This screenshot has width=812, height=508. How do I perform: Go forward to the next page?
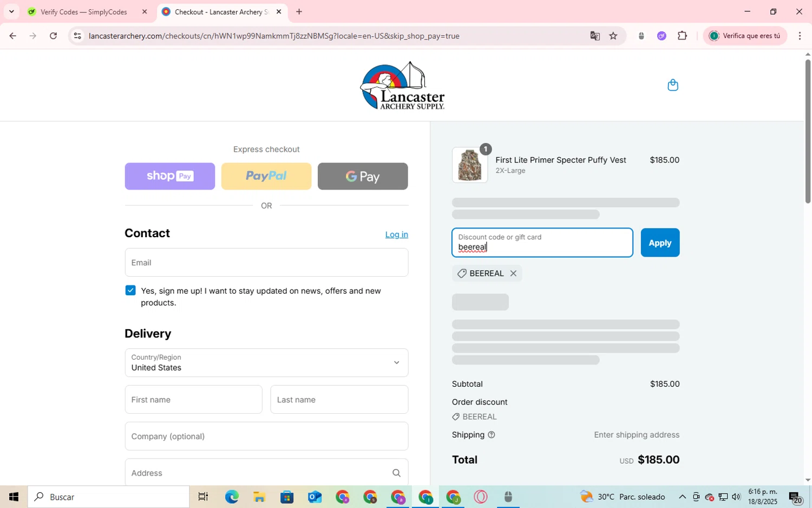(x=33, y=36)
